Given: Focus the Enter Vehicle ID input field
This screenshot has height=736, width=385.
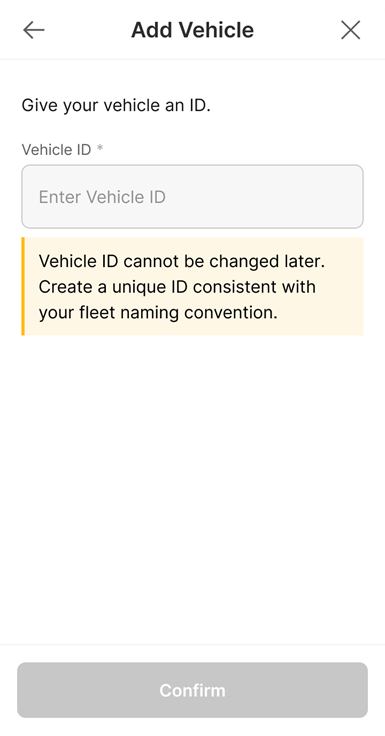Looking at the screenshot, I should pyautogui.click(x=192, y=197).
